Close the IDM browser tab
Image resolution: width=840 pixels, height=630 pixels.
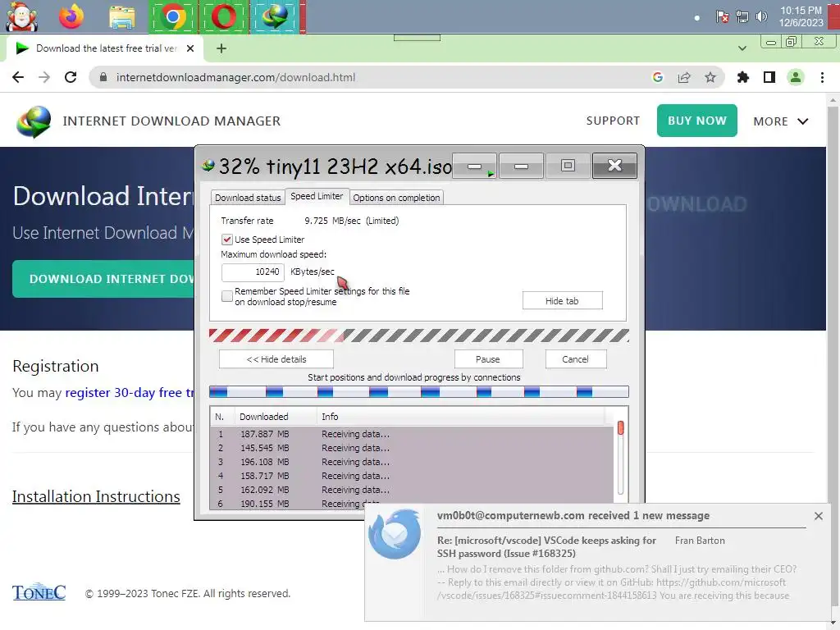tap(190, 48)
